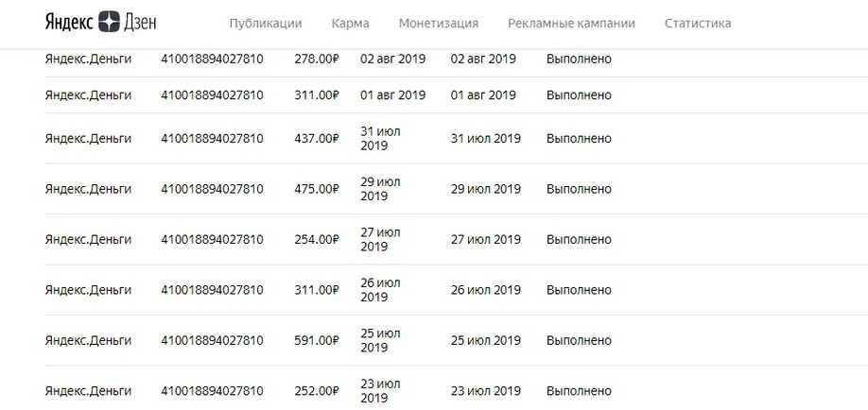Open the Публикации tab
The image size is (868, 410).
point(266,24)
